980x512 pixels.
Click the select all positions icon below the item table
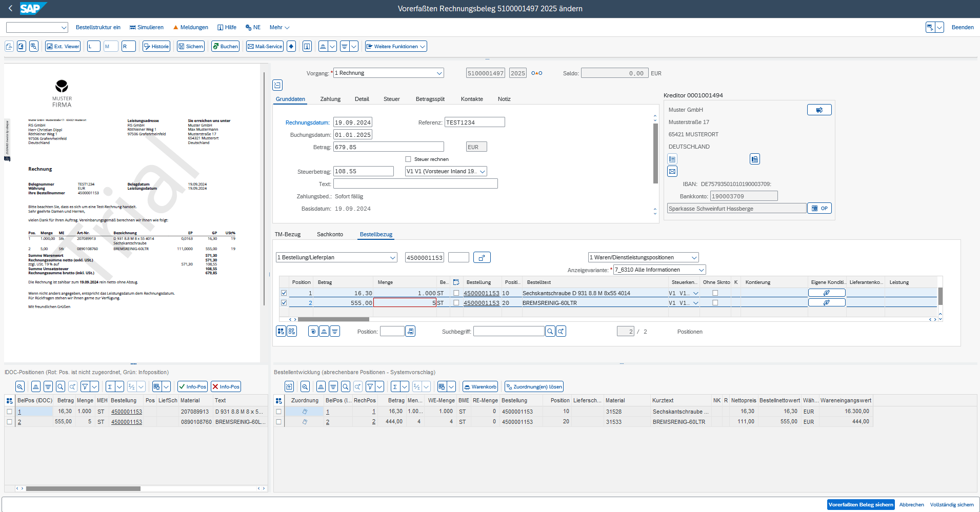tap(281, 331)
